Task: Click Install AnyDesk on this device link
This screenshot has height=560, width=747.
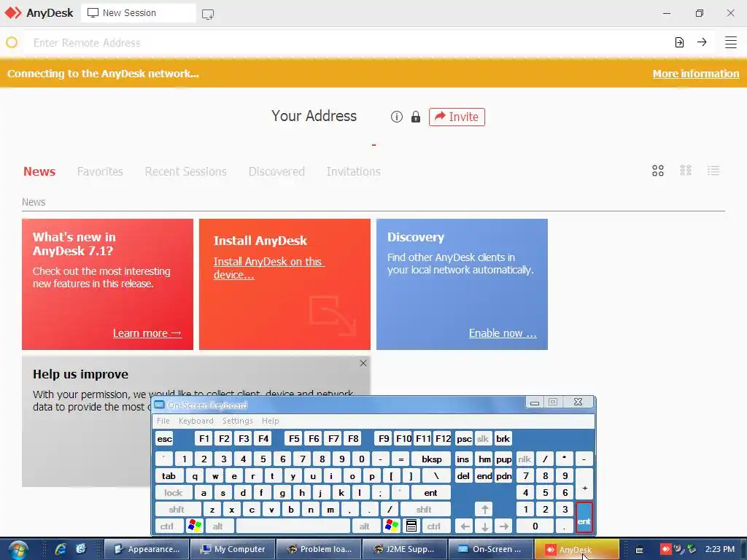Action: (x=268, y=268)
